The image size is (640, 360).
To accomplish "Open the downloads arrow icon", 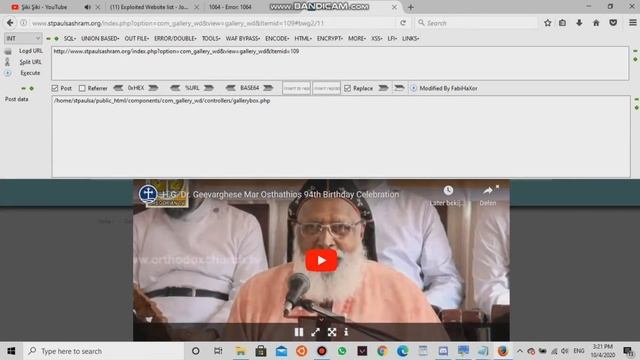I will [579, 23].
